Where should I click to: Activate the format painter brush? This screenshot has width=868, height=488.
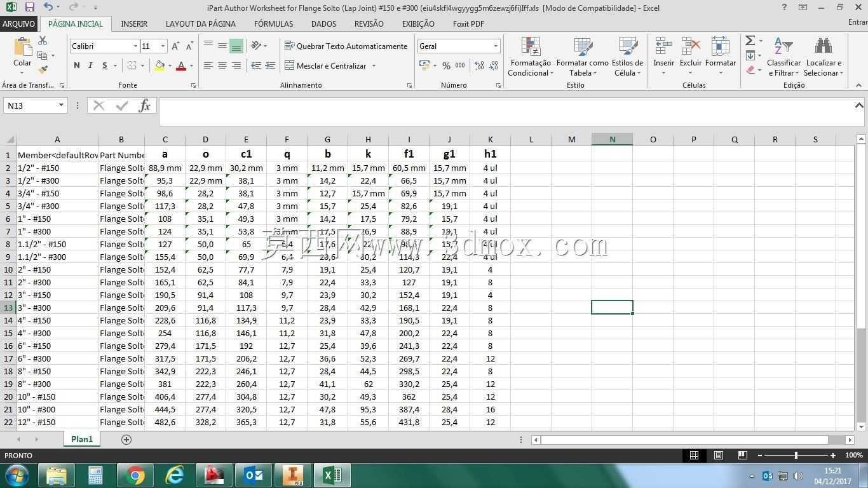point(43,69)
